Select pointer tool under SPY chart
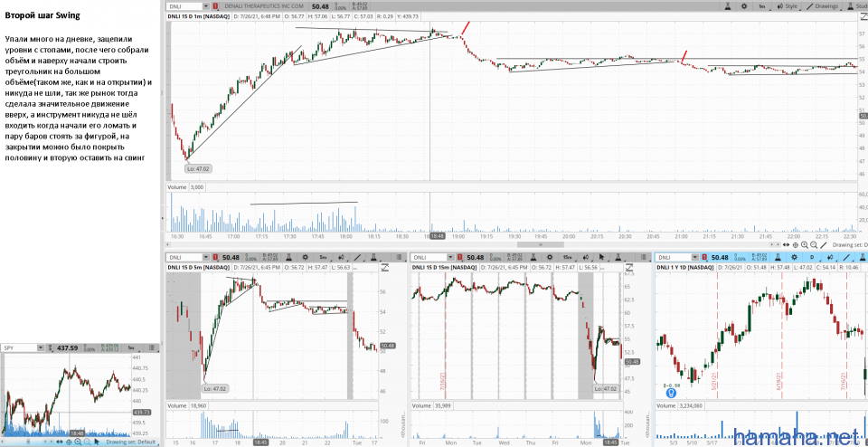Screen dimensions: 868x447 (97, 442)
